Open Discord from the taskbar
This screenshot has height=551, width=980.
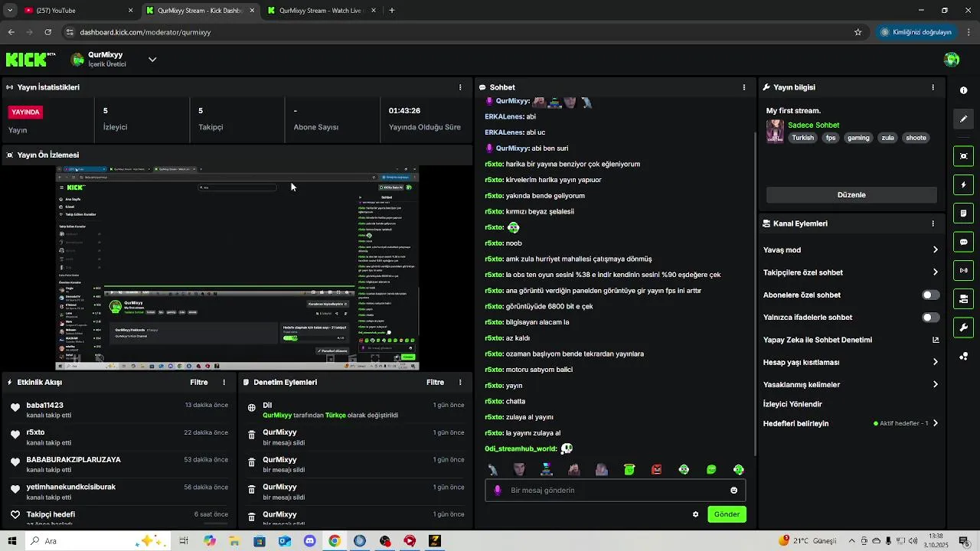[309, 541]
